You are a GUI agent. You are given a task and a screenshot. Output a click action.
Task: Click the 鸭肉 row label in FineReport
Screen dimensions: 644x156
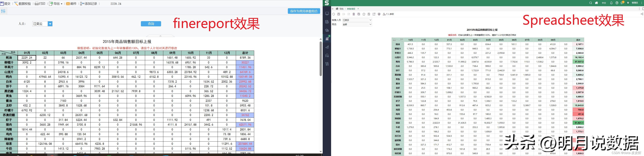point(9,77)
